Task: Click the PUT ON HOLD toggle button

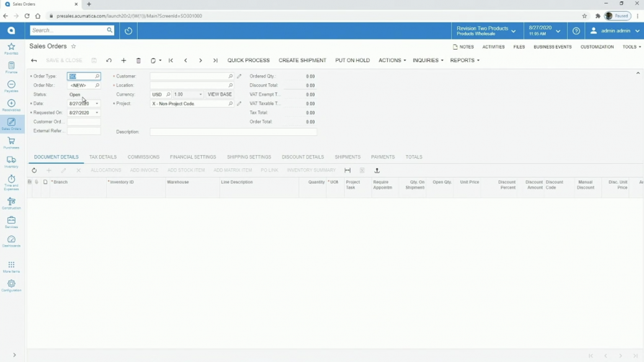Action: click(x=352, y=60)
